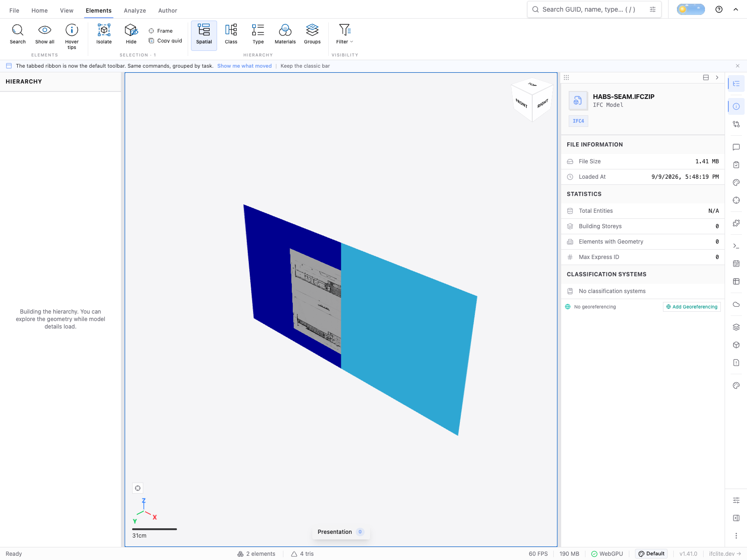Copy guid of selection
The image size is (747, 560).
(165, 41)
